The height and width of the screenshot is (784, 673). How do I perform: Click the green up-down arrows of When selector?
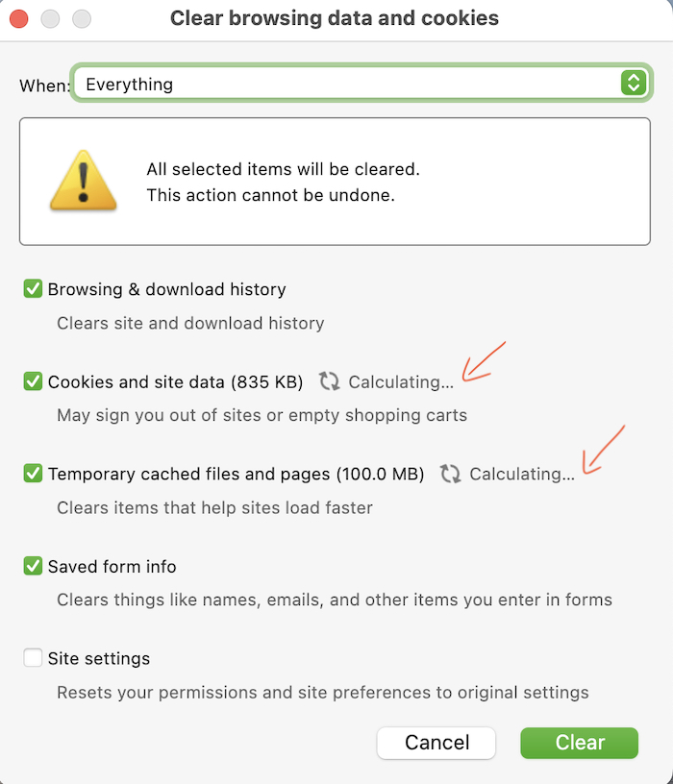(x=634, y=83)
